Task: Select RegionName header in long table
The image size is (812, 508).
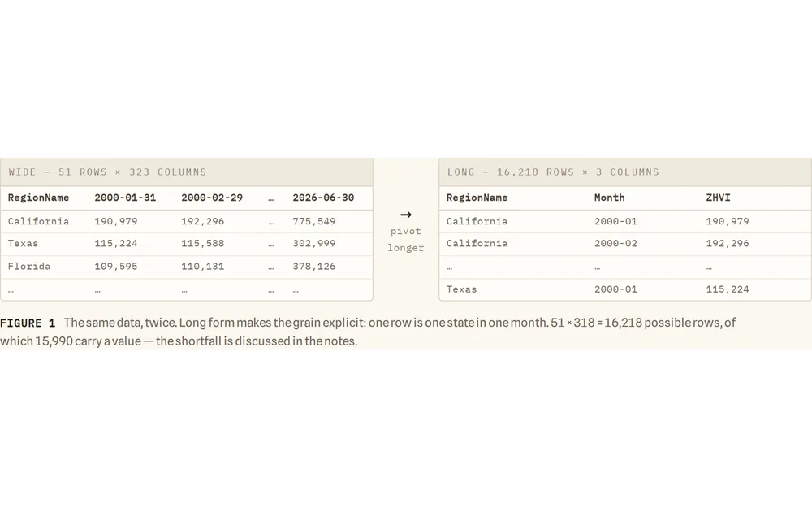Action: (477, 198)
